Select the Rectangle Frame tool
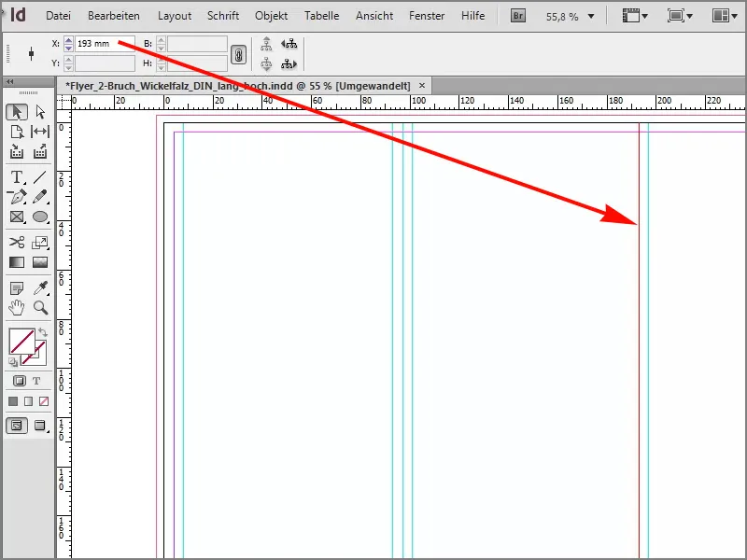 point(17,217)
